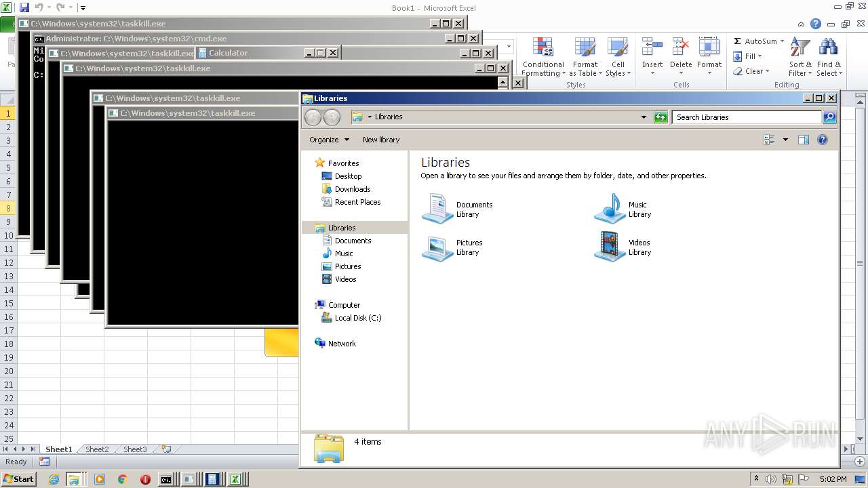Open the Documents library icon

tap(437, 209)
